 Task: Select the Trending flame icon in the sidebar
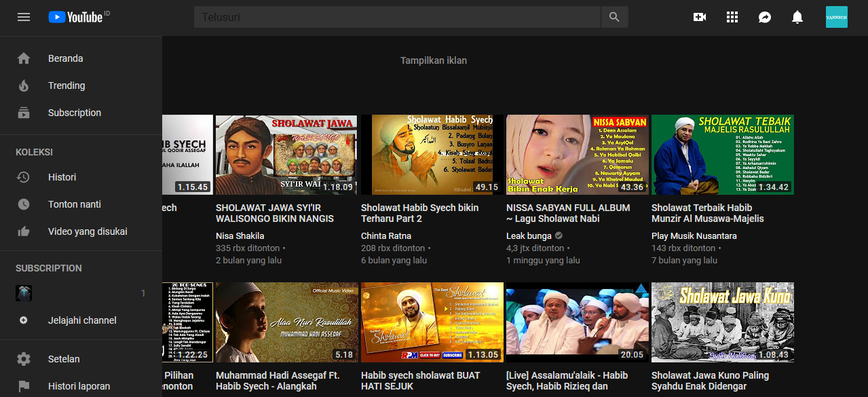tap(24, 86)
